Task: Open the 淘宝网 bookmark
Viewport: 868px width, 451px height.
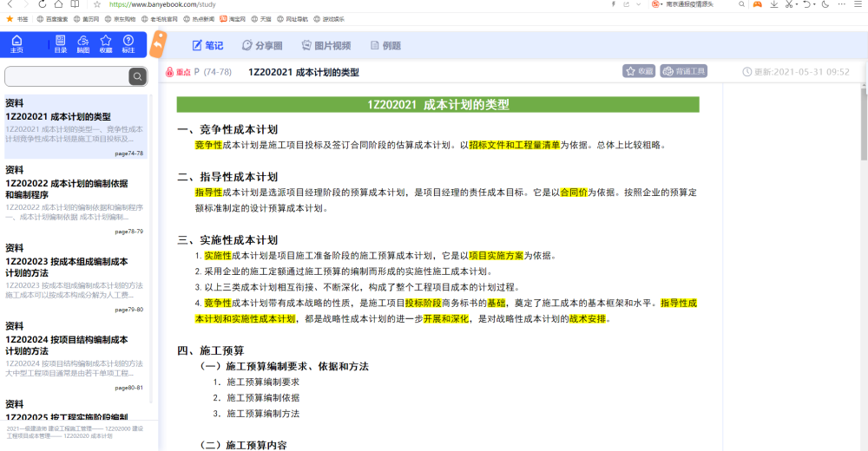Action: tap(233, 19)
